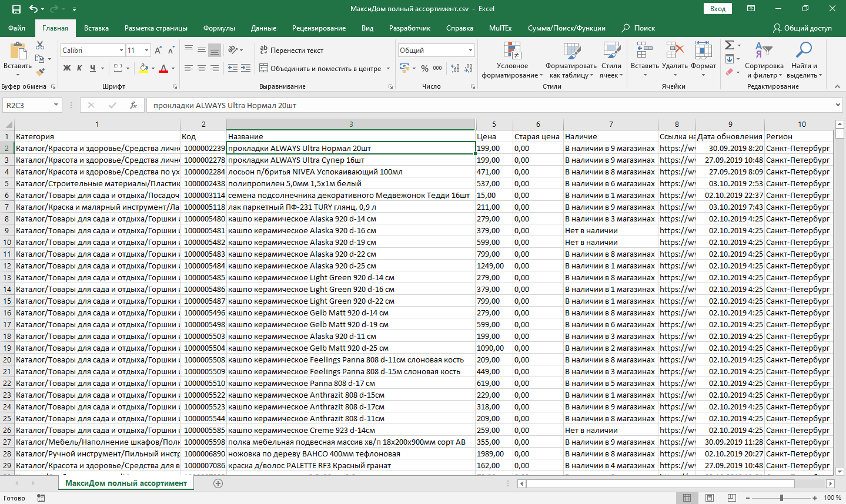Image resolution: width=846 pixels, height=504 pixels.
Task: Click the Paste clipboard icon
Action: [x=18, y=51]
